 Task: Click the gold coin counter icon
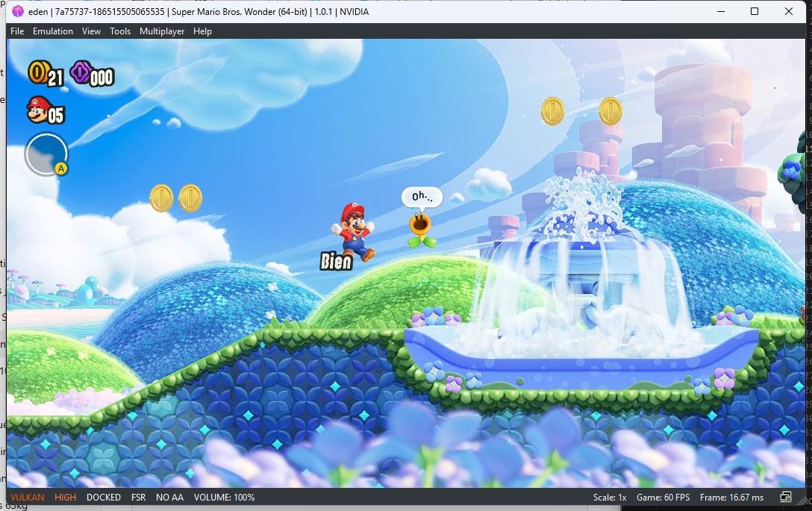39,72
